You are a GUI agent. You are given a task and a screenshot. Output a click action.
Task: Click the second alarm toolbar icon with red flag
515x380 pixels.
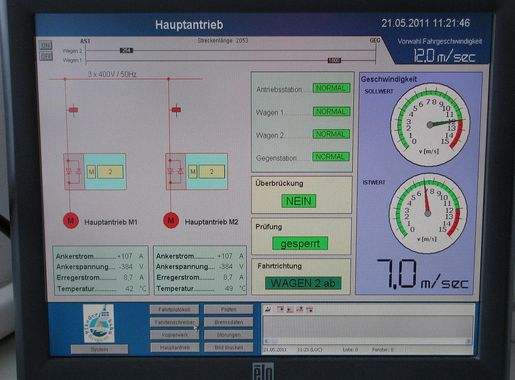coord(280,309)
